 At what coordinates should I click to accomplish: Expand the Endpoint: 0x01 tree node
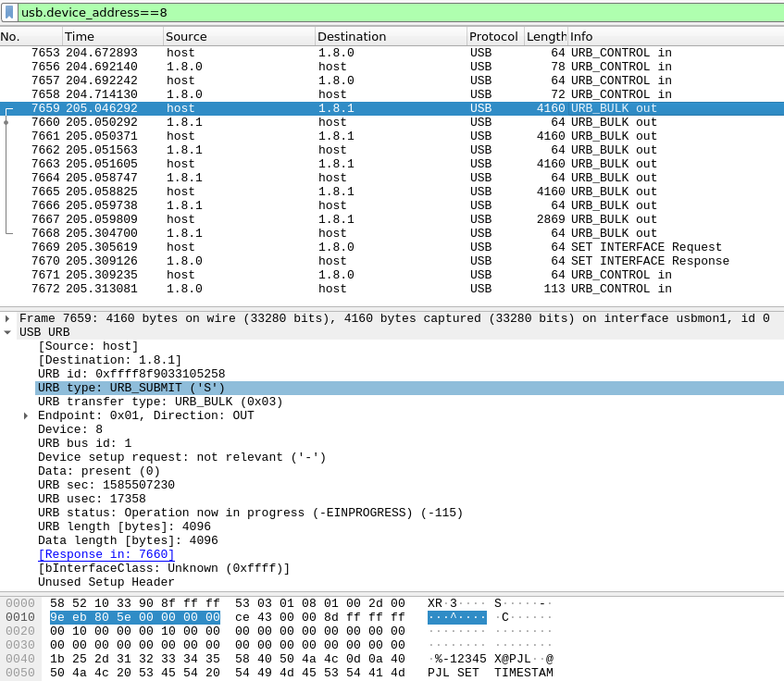click(x=26, y=415)
